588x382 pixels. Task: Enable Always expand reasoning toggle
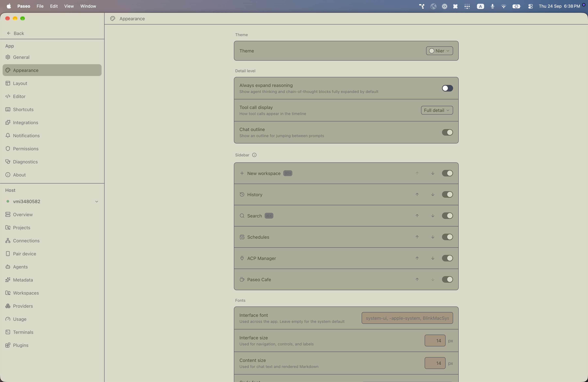(447, 88)
